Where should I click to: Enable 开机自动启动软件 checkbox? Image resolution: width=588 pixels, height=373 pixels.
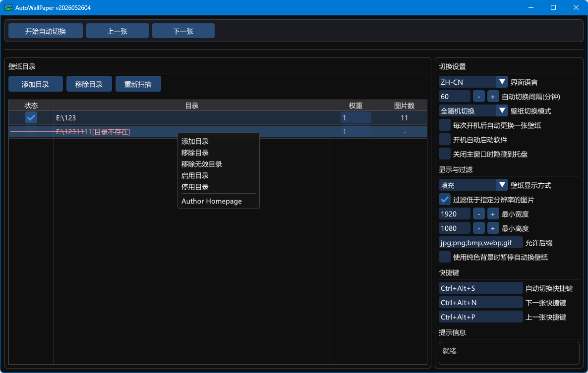point(445,140)
